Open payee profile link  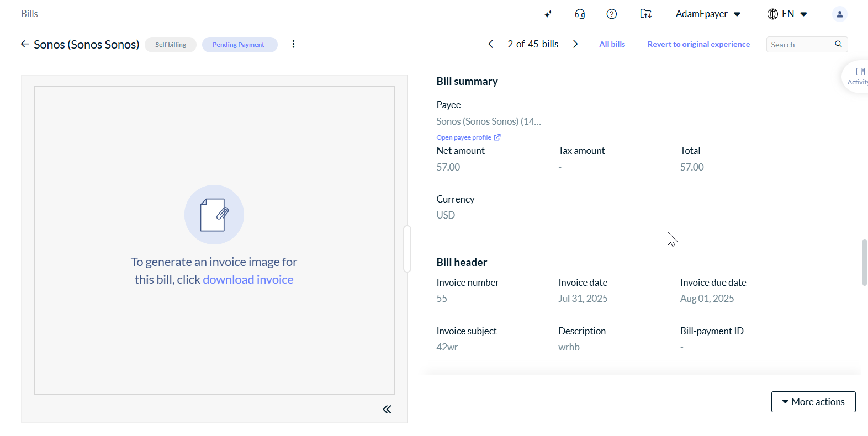pos(464,137)
